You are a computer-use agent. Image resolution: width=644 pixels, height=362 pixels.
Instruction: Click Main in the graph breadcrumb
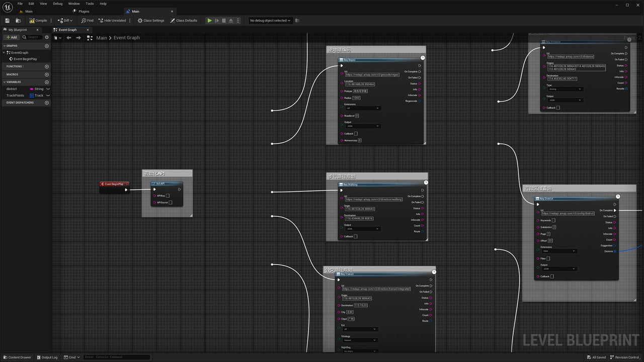[x=102, y=38]
